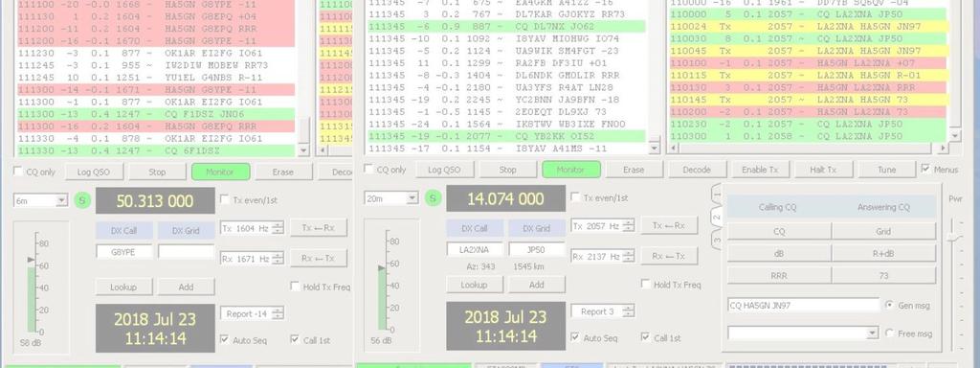Image resolution: width=980 pixels, height=368 pixels.
Task: Adjust the Rx 2137 Hz spinner
Action: (629, 256)
